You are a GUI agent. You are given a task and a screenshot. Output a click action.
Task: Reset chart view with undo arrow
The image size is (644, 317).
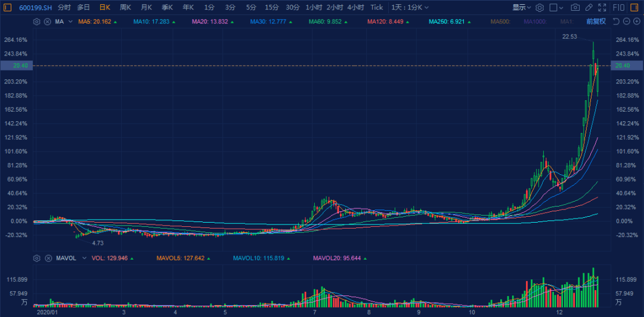coord(616,21)
